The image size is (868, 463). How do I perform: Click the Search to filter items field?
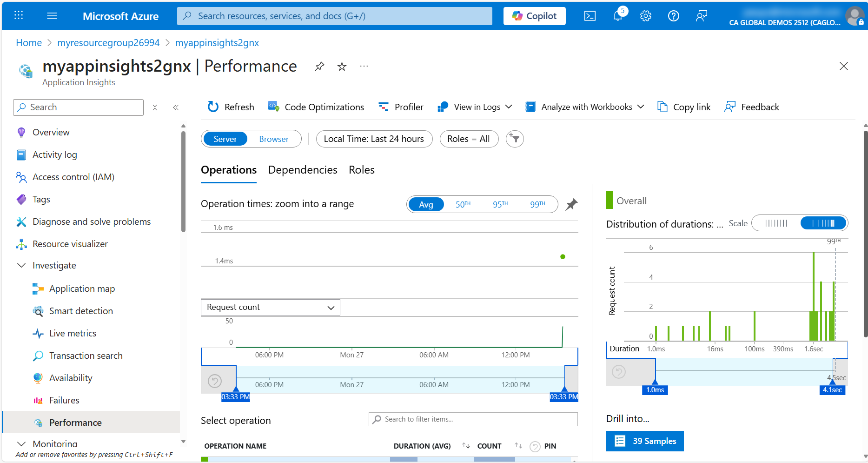click(x=472, y=419)
